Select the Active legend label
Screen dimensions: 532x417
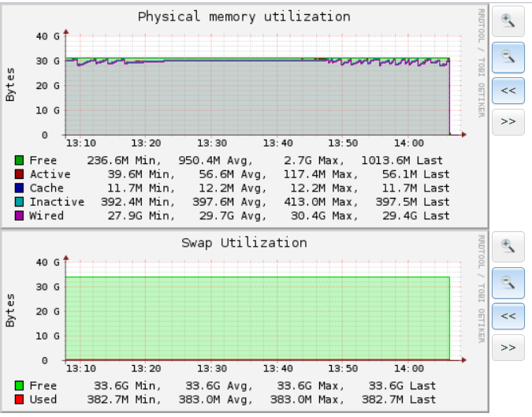(50, 174)
